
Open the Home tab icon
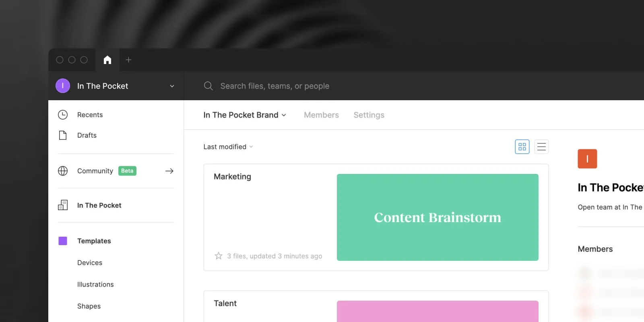click(x=107, y=60)
